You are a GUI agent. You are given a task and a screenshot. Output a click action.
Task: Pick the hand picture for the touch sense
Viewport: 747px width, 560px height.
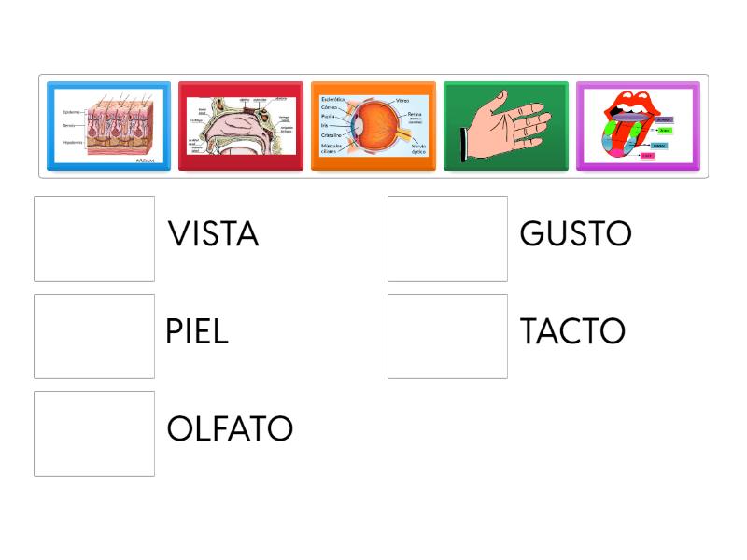[506, 126]
